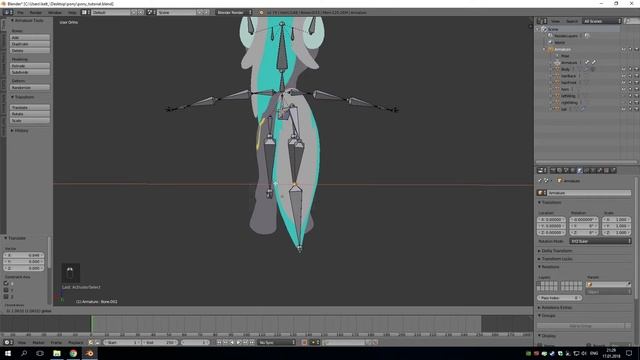
Task: Open Chrome from the Windows taskbar
Action: click(73, 353)
